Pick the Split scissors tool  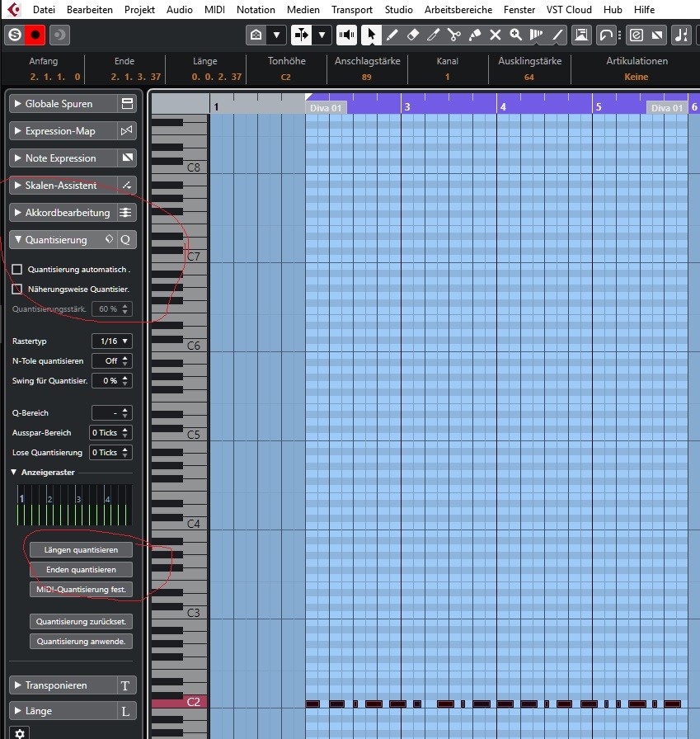tap(453, 35)
